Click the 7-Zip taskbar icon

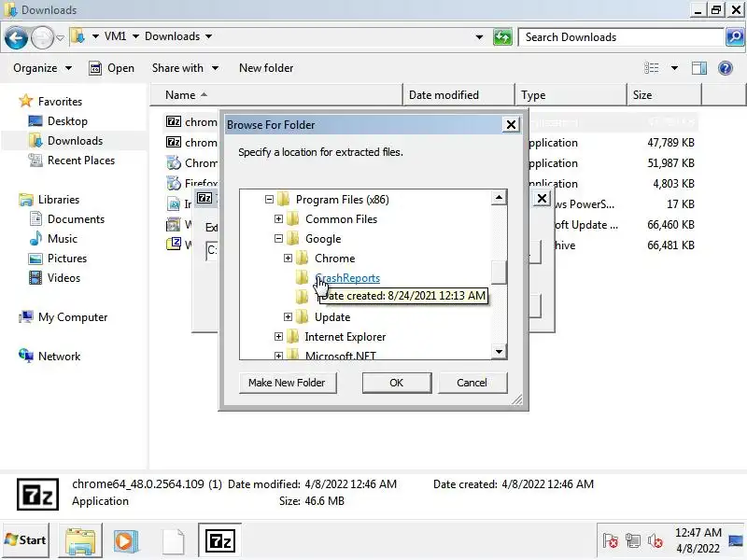[219, 541]
